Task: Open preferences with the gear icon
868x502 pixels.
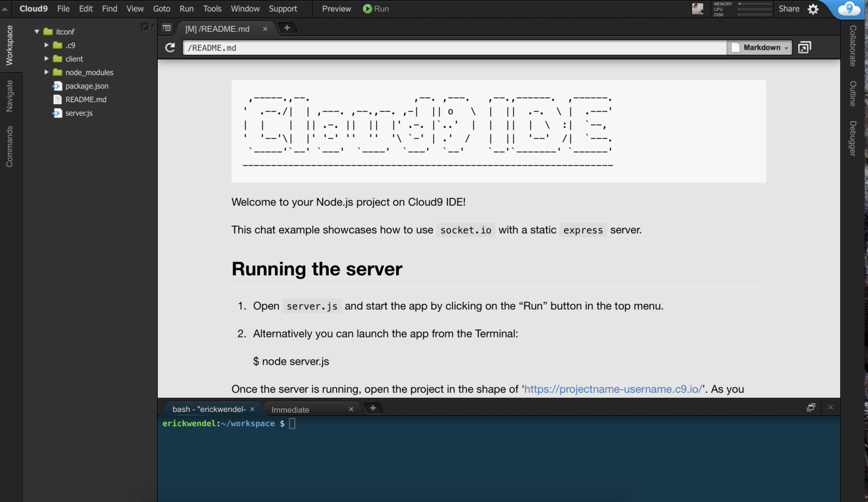Action: tap(813, 9)
